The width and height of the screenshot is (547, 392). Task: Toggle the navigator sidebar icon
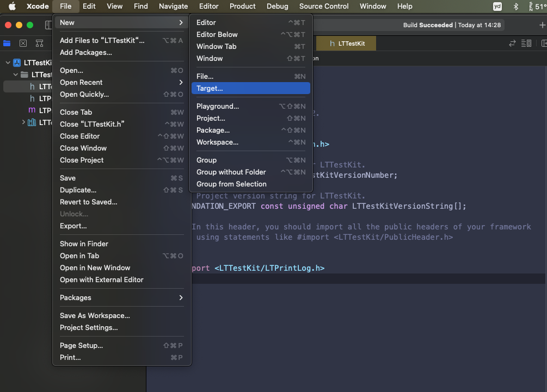pyautogui.click(x=48, y=25)
